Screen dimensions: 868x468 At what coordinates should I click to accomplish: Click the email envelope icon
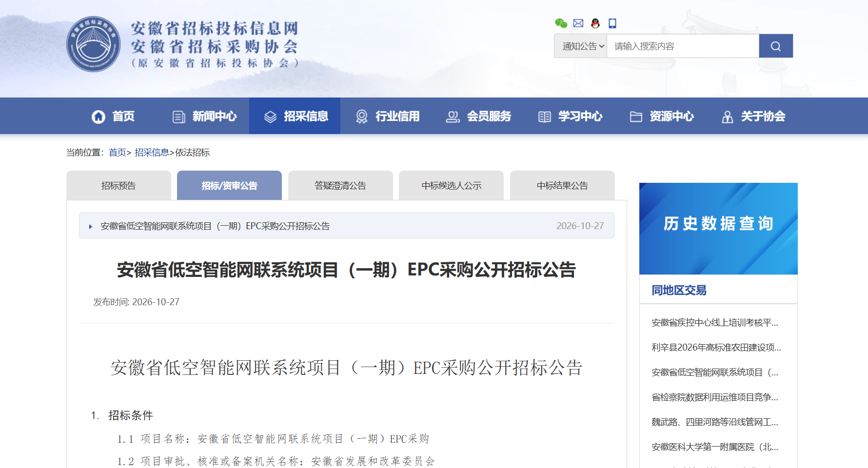578,23
